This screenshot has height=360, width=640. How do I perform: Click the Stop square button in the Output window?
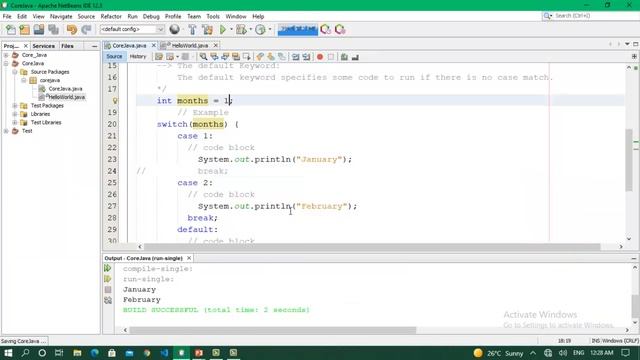[x=108, y=289]
